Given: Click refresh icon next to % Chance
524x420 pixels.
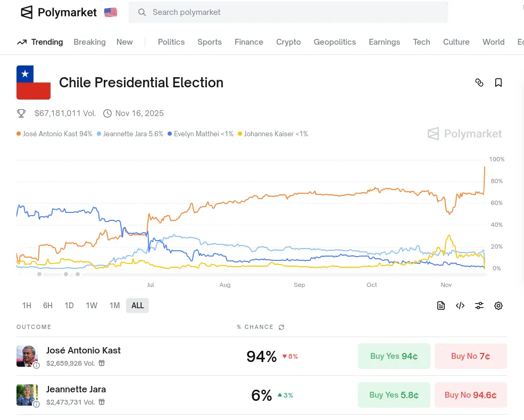Looking at the screenshot, I should [281, 327].
